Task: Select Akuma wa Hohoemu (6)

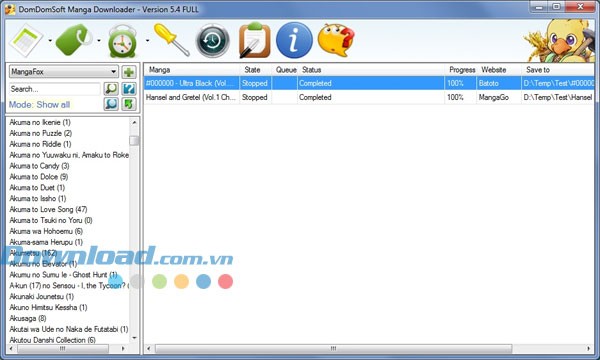Action: pos(46,231)
